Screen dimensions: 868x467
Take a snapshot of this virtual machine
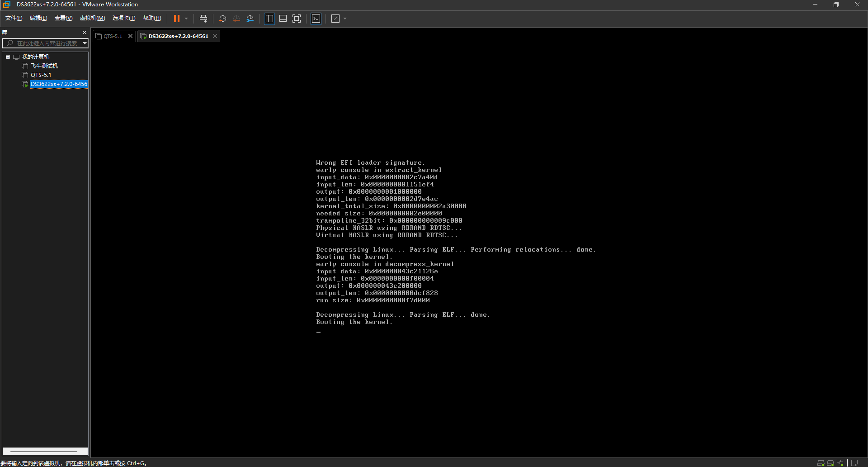(222, 19)
